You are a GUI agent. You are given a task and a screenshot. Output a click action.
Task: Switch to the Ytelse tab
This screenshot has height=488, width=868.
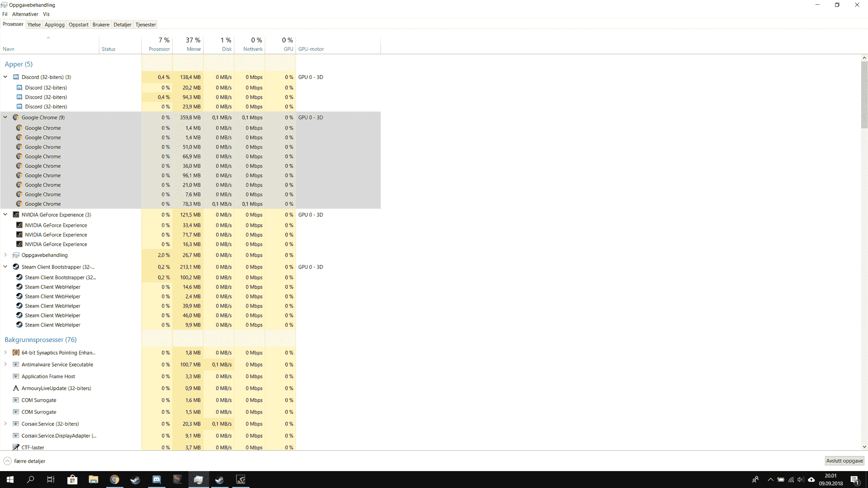(x=34, y=25)
